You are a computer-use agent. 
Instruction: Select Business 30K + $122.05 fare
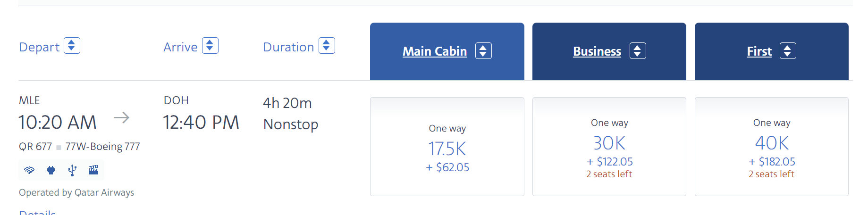pyautogui.click(x=609, y=147)
